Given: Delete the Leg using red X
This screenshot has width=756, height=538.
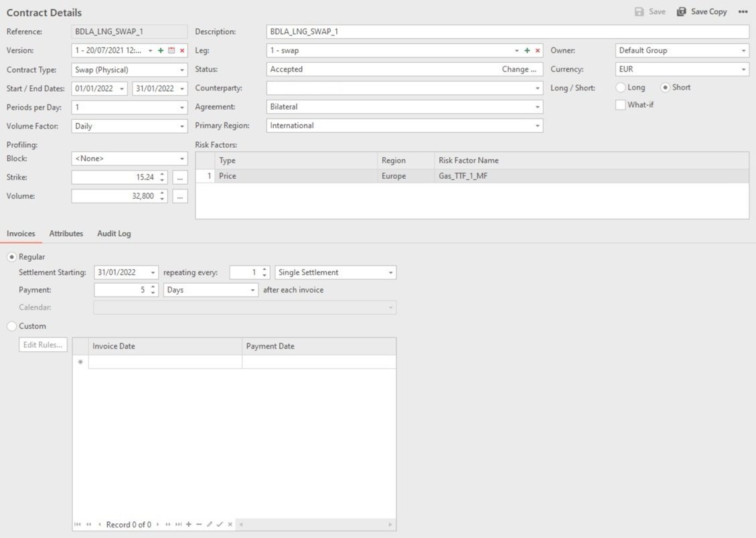Looking at the screenshot, I should pyautogui.click(x=537, y=51).
